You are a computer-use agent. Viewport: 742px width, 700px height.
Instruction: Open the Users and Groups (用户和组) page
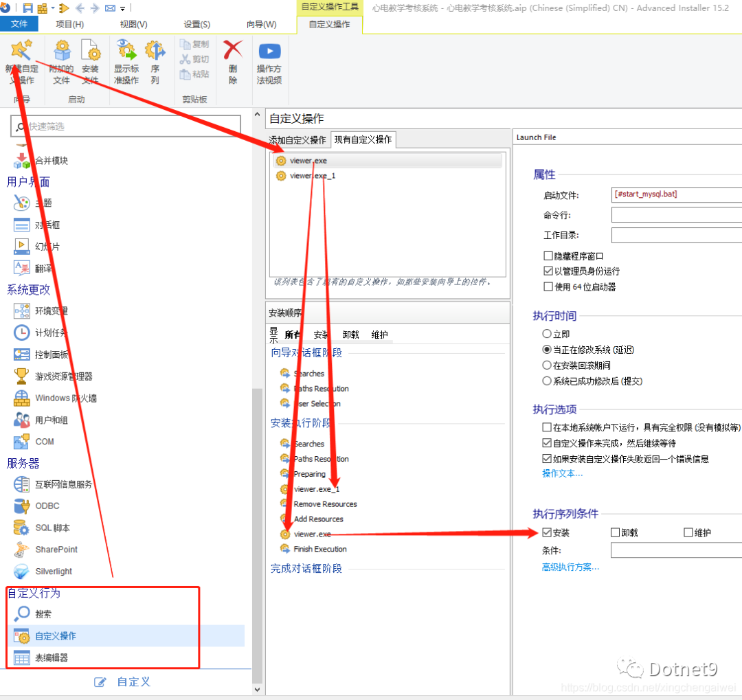[x=41, y=420]
